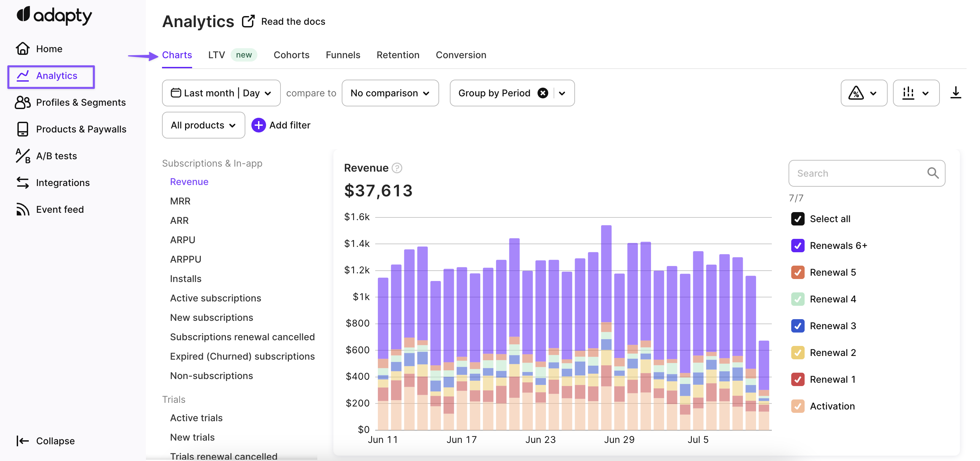Open the Event feed icon

(x=23, y=209)
